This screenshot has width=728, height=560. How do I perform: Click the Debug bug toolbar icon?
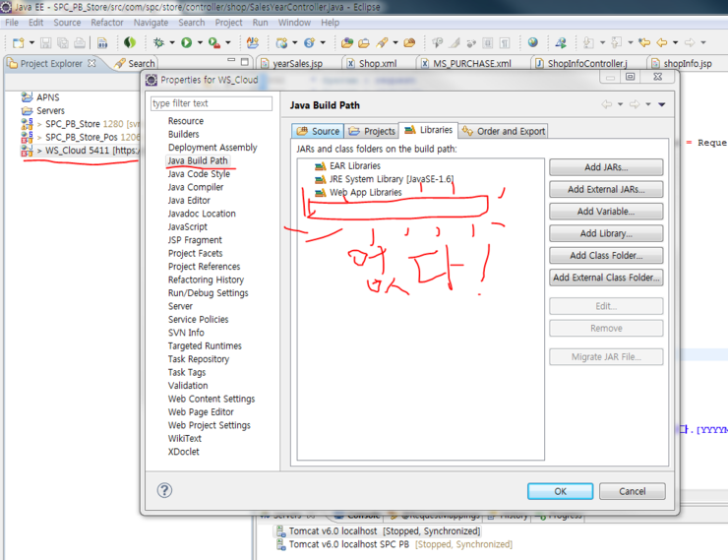coord(158,42)
